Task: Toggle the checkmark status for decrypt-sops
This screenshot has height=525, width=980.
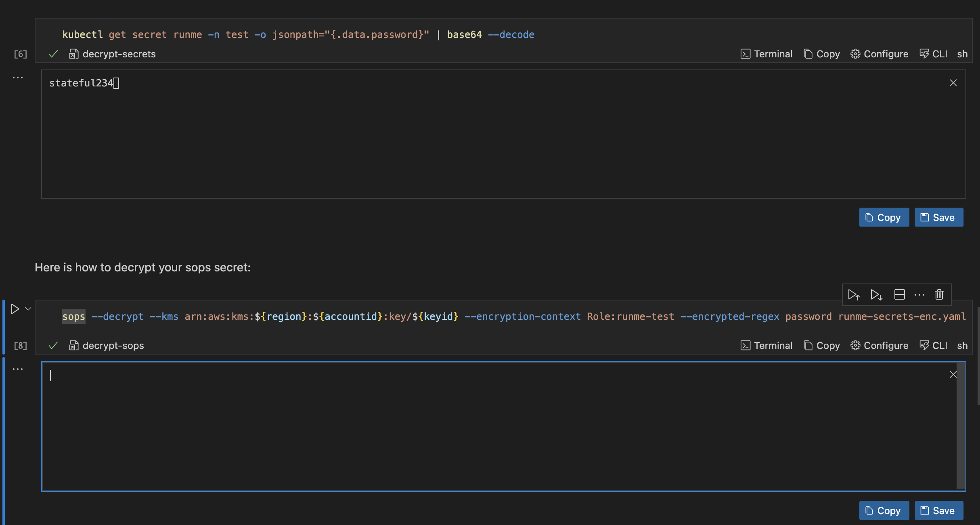Action: 52,345
